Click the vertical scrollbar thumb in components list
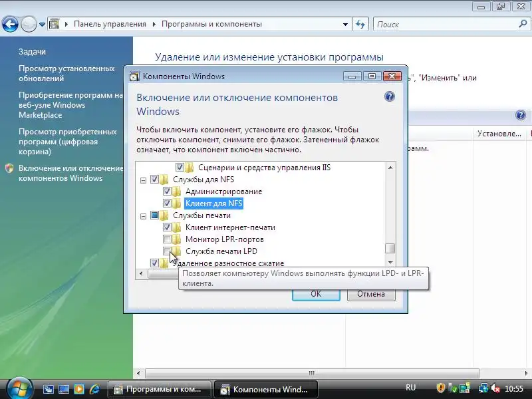The width and height of the screenshot is (532, 399). point(390,248)
